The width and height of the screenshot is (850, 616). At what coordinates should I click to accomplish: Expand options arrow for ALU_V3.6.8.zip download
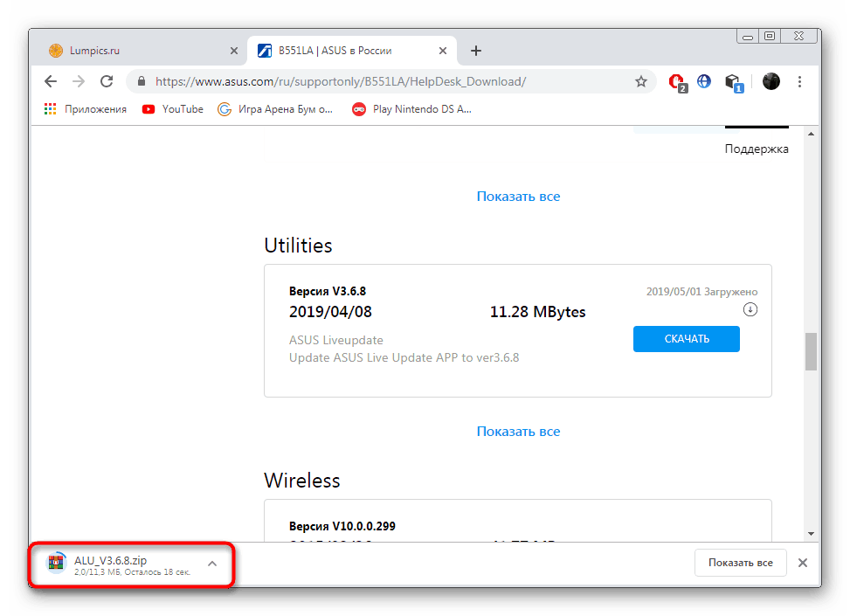point(212,564)
